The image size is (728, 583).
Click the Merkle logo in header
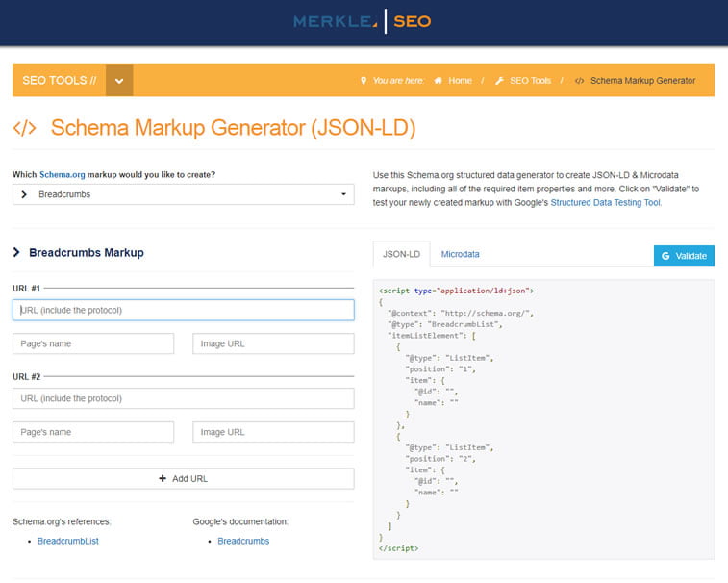[x=336, y=21]
